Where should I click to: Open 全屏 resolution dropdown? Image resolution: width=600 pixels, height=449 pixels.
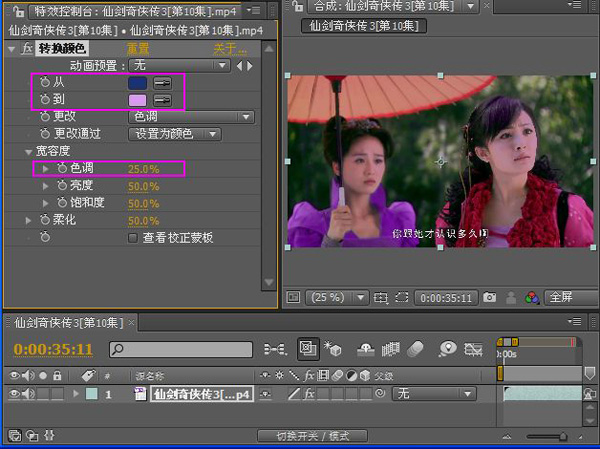(572, 297)
